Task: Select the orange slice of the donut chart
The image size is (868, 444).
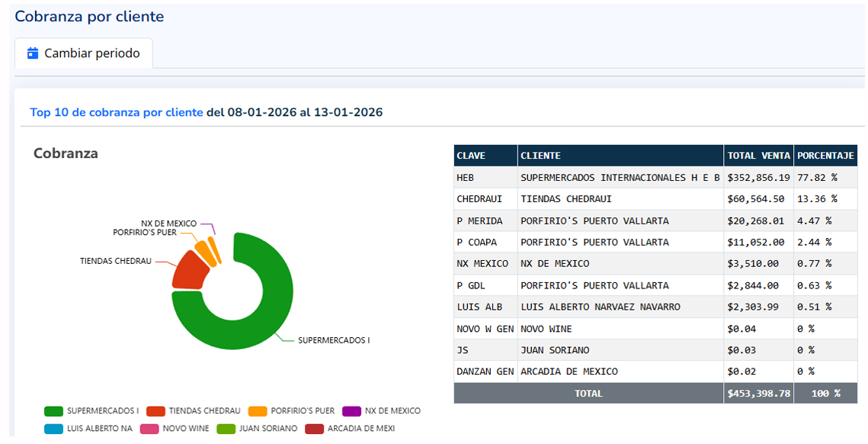Action: coord(203,251)
